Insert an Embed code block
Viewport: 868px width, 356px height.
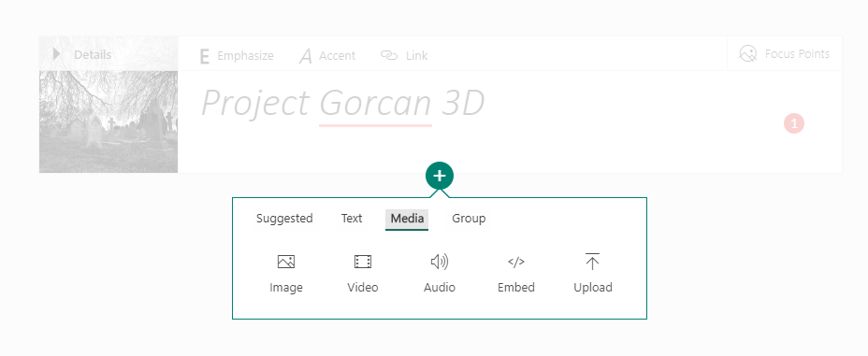tap(516, 262)
